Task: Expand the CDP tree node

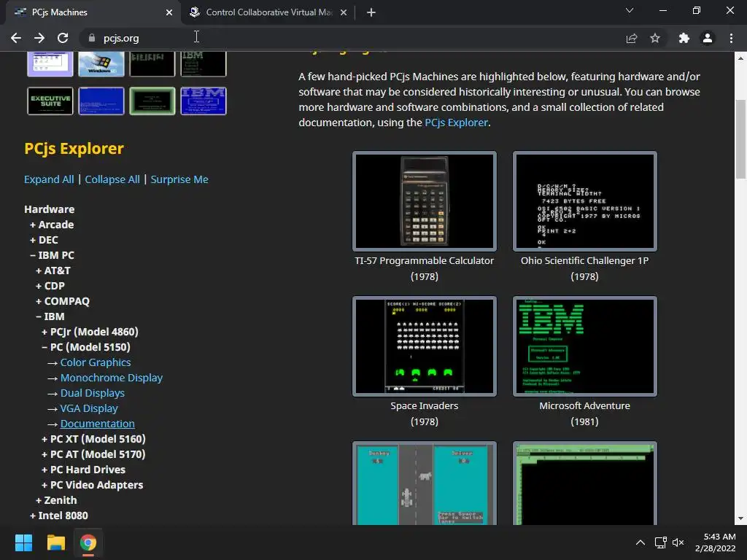Action: (50, 286)
